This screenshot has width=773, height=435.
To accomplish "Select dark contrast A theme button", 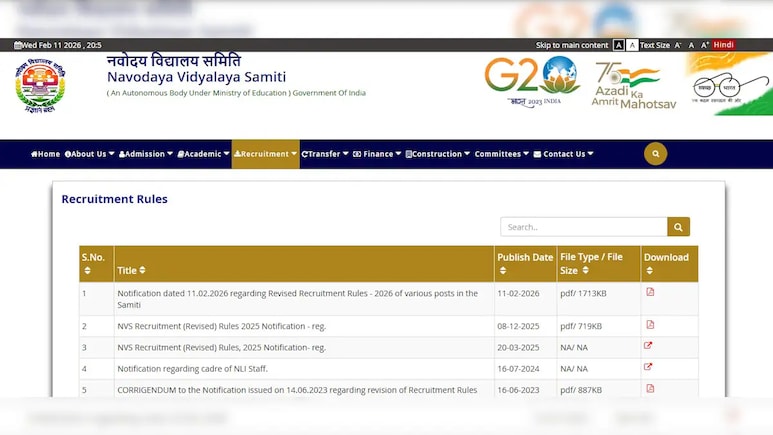I will (619, 45).
